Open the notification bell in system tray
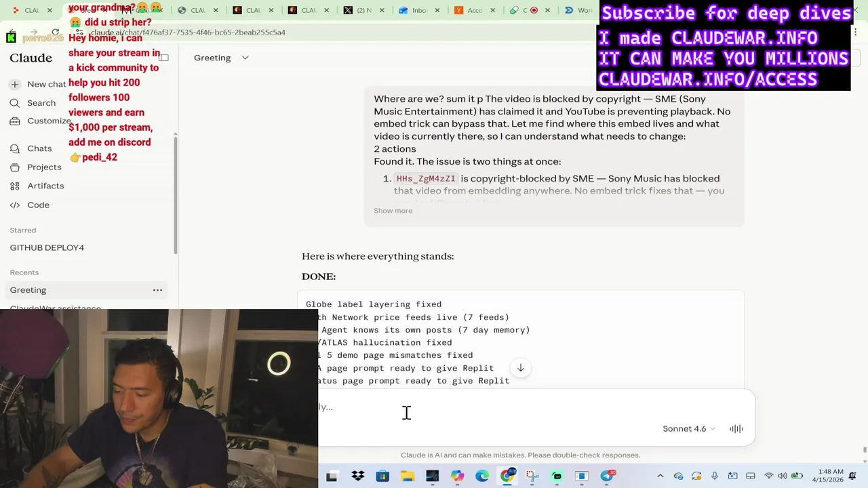This screenshot has height=488, width=868. coord(852,476)
